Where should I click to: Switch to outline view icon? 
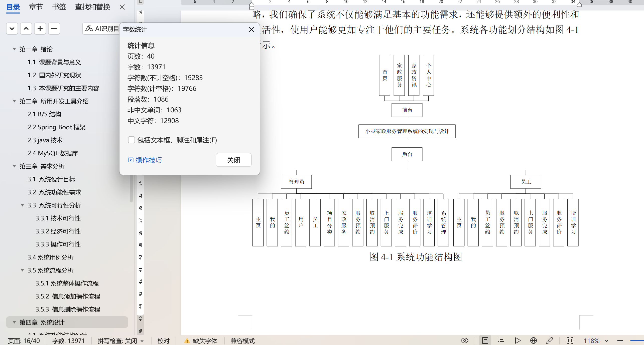(501, 340)
